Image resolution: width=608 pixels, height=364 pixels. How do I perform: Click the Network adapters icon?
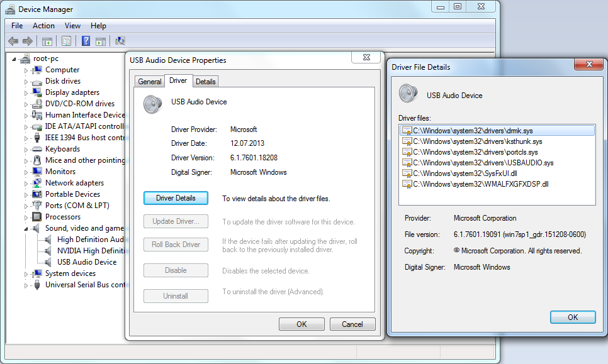(38, 183)
